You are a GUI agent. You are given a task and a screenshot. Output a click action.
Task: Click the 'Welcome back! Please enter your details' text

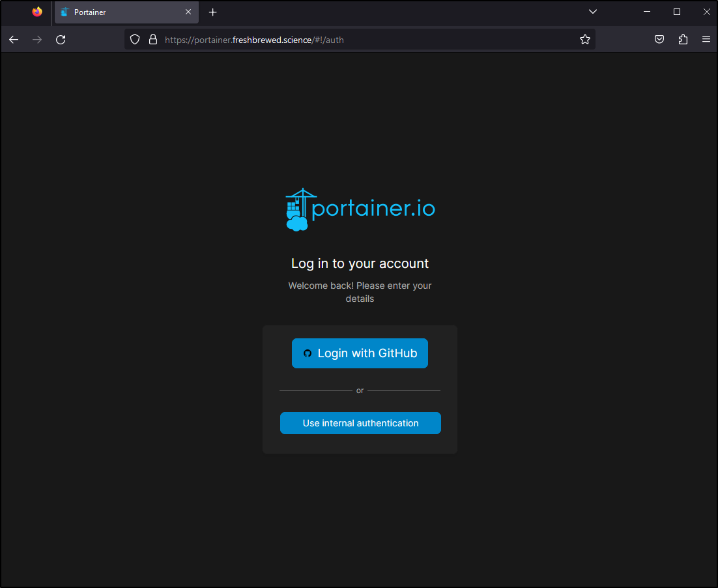click(x=360, y=292)
